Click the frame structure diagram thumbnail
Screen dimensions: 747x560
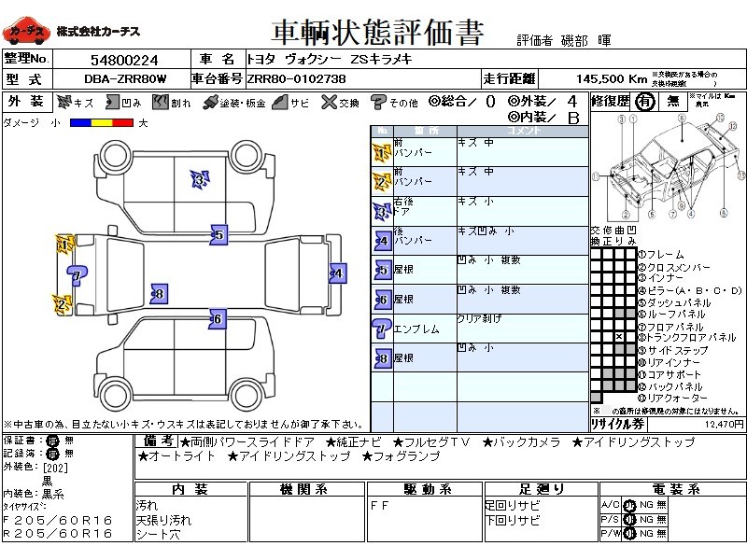coord(668,167)
